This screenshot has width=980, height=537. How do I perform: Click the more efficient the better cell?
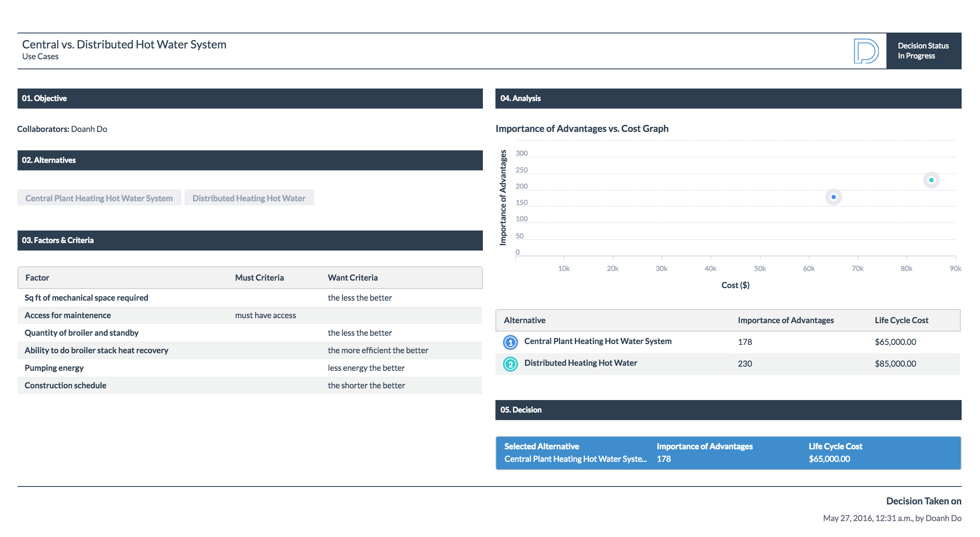pos(378,350)
